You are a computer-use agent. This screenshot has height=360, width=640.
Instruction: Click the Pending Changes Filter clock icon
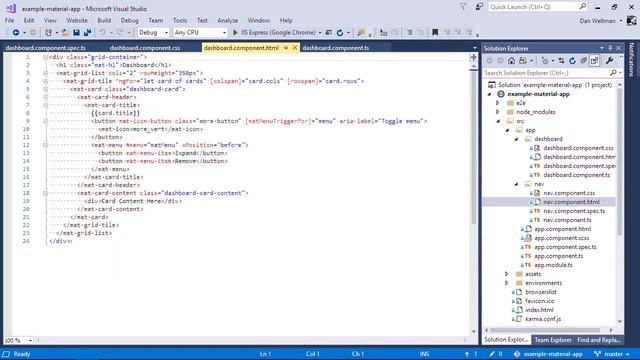pyautogui.click(x=545, y=61)
